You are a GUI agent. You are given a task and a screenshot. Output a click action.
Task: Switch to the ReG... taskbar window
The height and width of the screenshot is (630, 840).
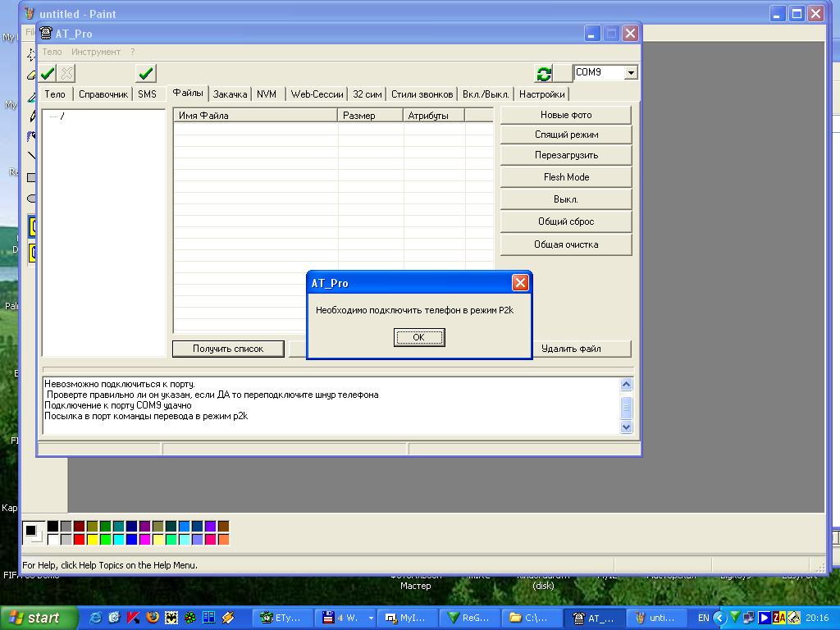pos(470,618)
